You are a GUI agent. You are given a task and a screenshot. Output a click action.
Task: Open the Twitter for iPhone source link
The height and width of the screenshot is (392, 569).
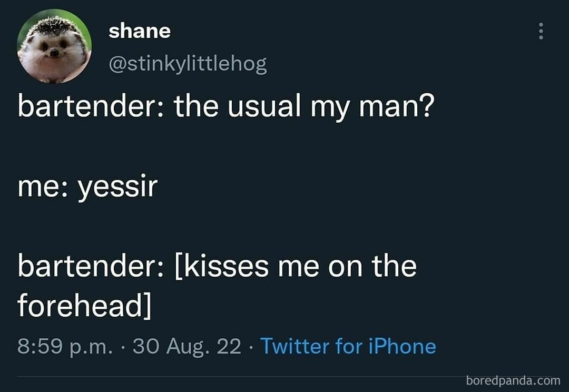coord(349,346)
